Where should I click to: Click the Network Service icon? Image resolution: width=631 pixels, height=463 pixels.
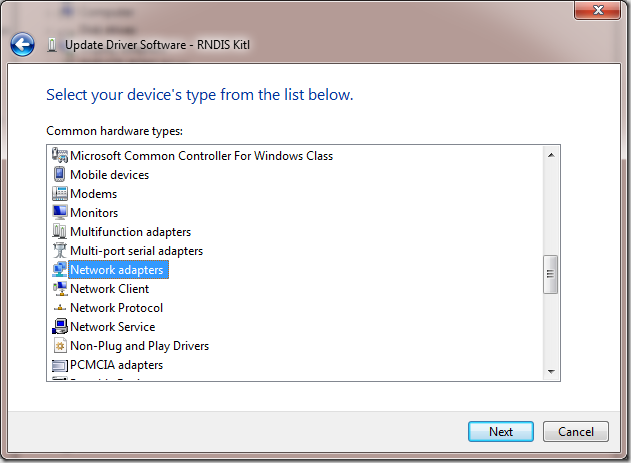click(x=59, y=327)
